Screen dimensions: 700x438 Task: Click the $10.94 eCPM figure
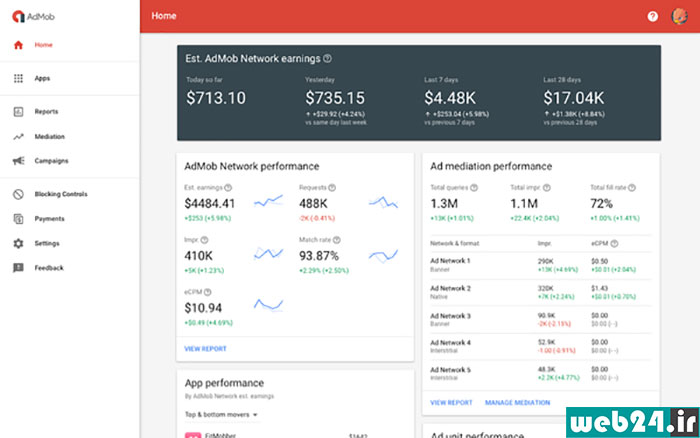pos(203,308)
